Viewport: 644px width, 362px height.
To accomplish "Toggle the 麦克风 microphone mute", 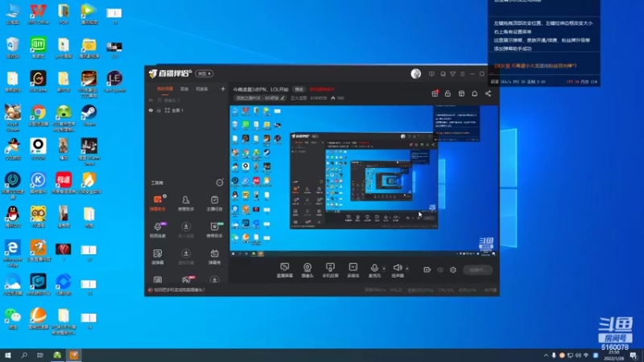I will tap(374, 270).
